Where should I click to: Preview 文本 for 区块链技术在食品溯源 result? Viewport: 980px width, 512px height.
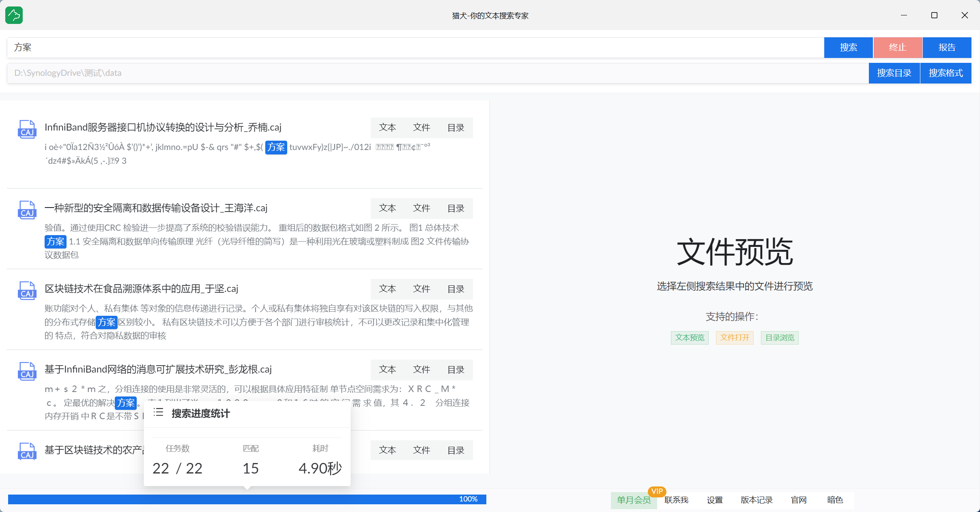387,289
